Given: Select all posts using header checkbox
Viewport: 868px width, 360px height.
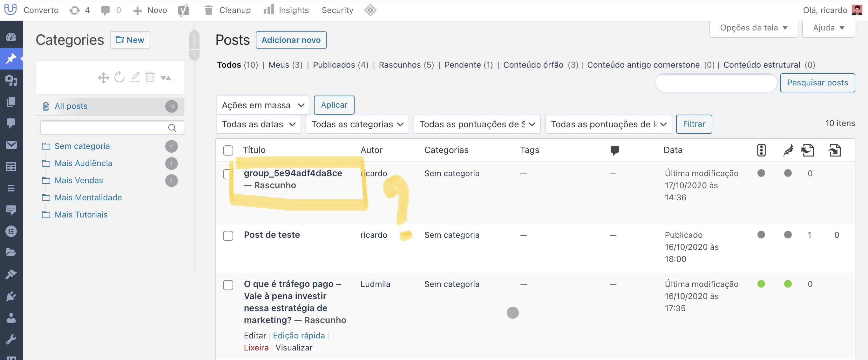Looking at the screenshot, I should (229, 150).
